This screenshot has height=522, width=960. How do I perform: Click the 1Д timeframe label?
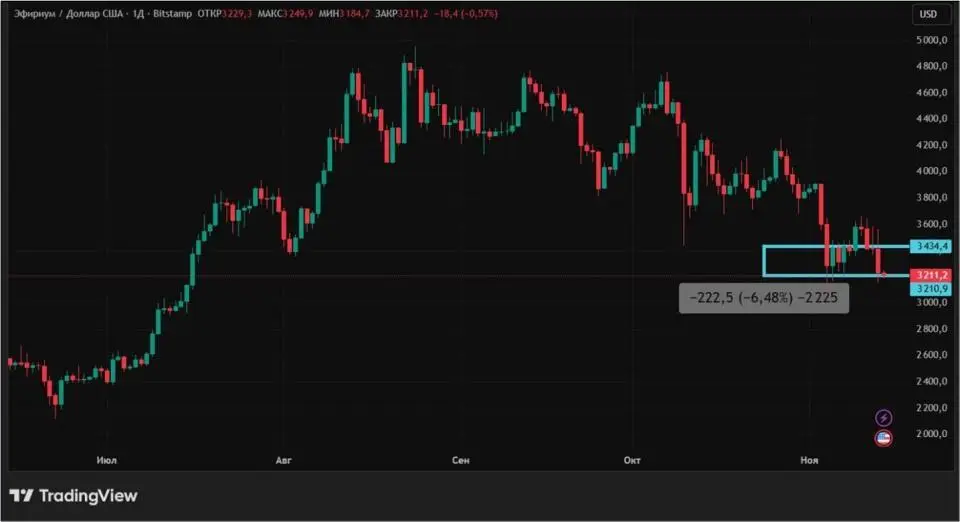134,14
